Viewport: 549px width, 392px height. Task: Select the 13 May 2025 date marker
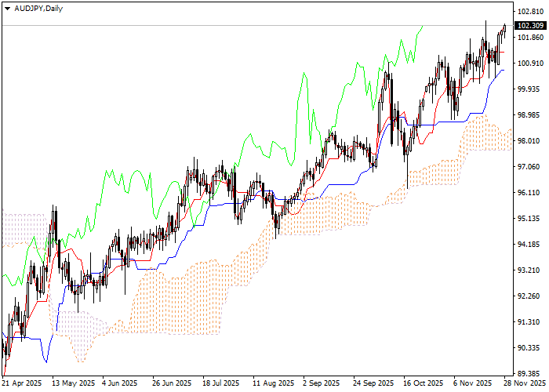pos(71,383)
